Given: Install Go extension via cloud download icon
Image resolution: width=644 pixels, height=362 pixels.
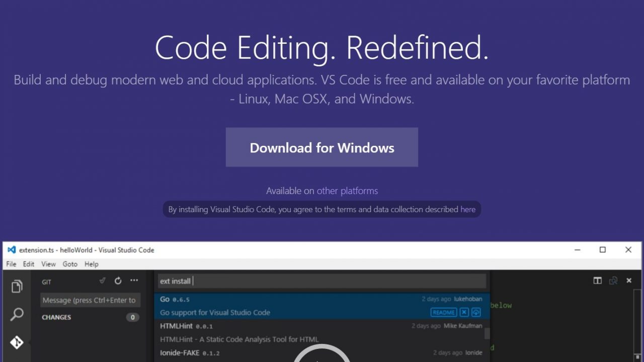Looking at the screenshot, I should coord(476,312).
